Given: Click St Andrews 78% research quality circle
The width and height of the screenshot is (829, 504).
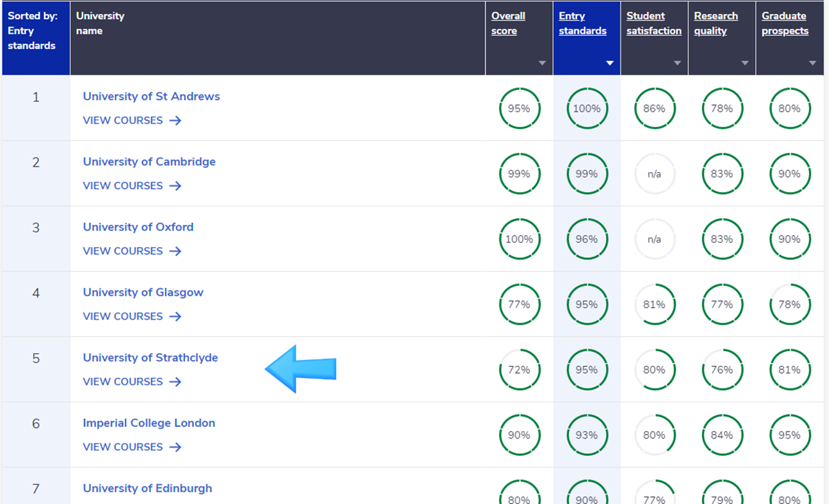Looking at the screenshot, I should (722, 108).
